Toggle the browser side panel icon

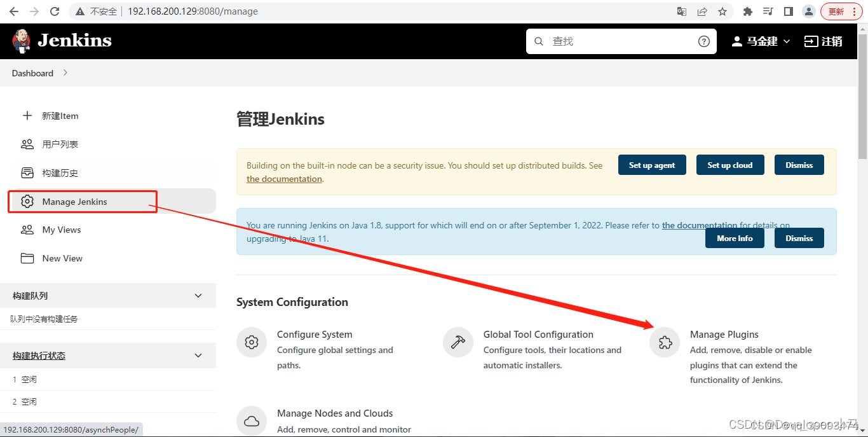coord(789,11)
